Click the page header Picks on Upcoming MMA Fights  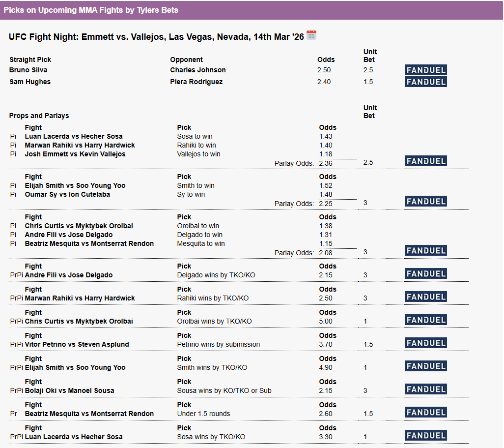[91, 10]
